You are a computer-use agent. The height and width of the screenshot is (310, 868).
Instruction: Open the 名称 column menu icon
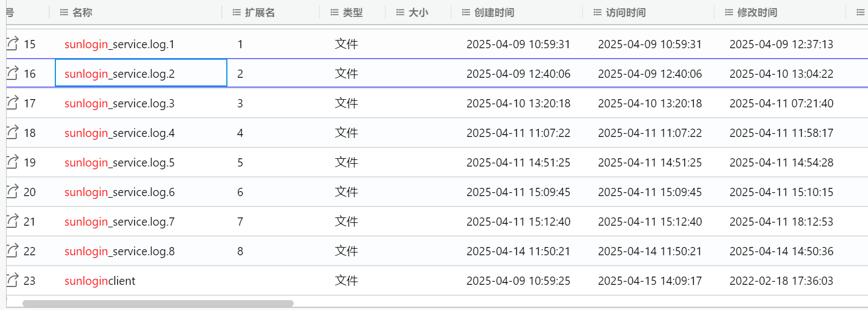[x=64, y=12]
